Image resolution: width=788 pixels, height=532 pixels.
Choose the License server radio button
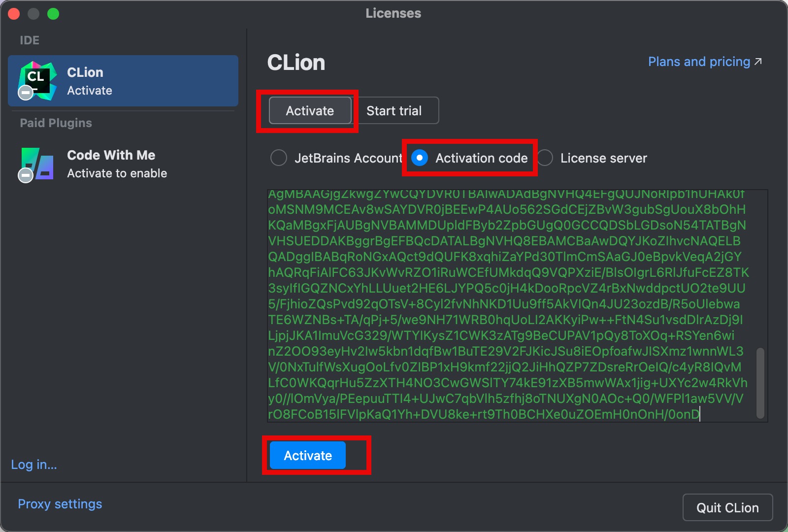pyautogui.click(x=545, y=158)
